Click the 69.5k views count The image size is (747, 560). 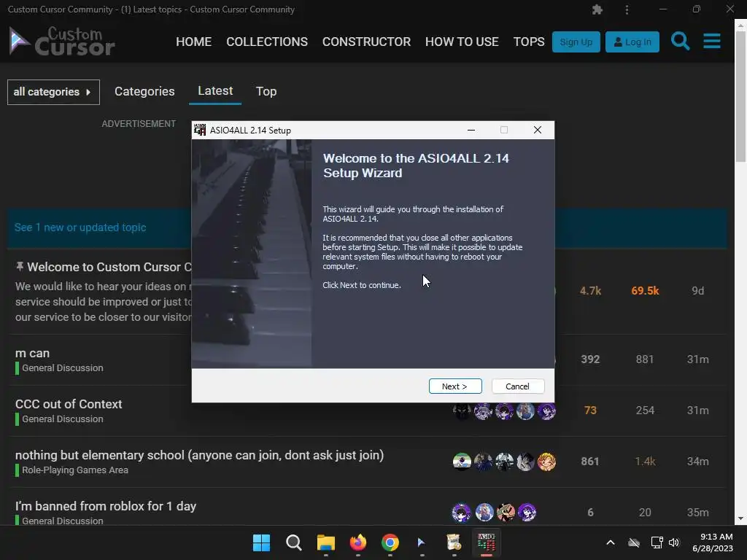(645, 290)
